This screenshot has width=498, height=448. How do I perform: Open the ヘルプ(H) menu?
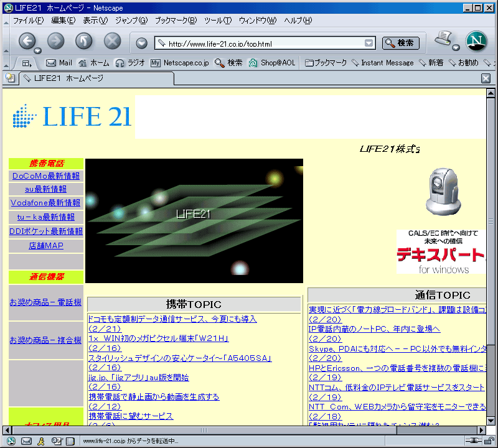click(298, 21)
